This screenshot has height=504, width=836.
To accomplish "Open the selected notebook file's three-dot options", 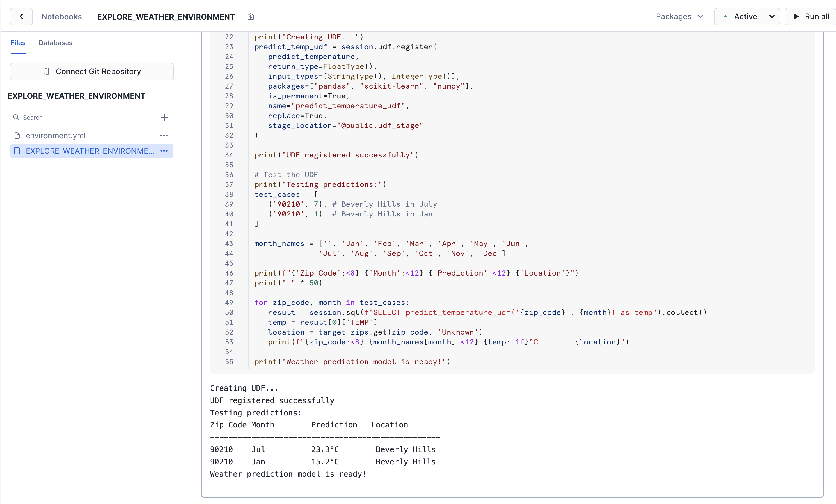I will [x=164, y=151].
